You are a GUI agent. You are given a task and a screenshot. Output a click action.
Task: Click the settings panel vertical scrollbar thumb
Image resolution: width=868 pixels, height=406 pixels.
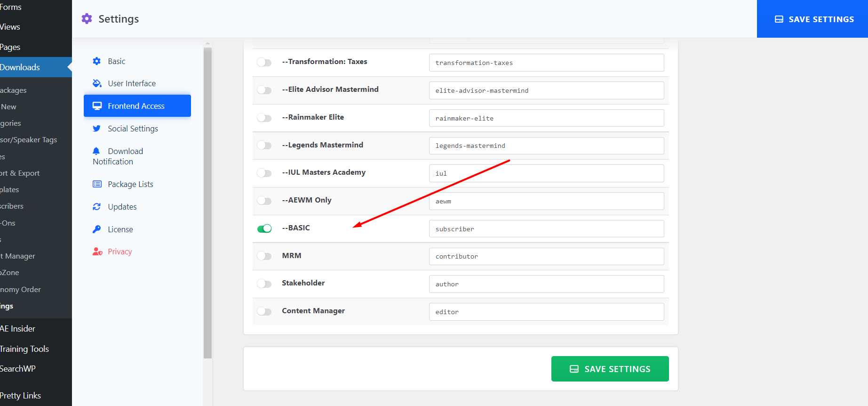tap(207, 203)
